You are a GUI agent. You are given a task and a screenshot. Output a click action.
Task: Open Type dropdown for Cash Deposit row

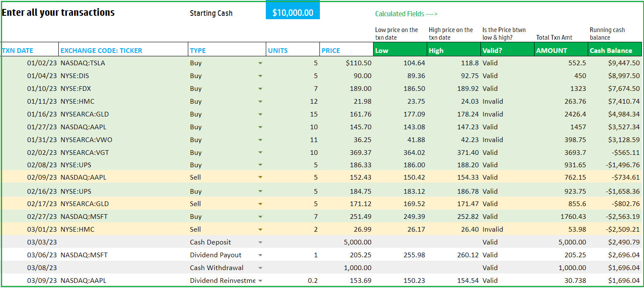[x=260, y=242]
